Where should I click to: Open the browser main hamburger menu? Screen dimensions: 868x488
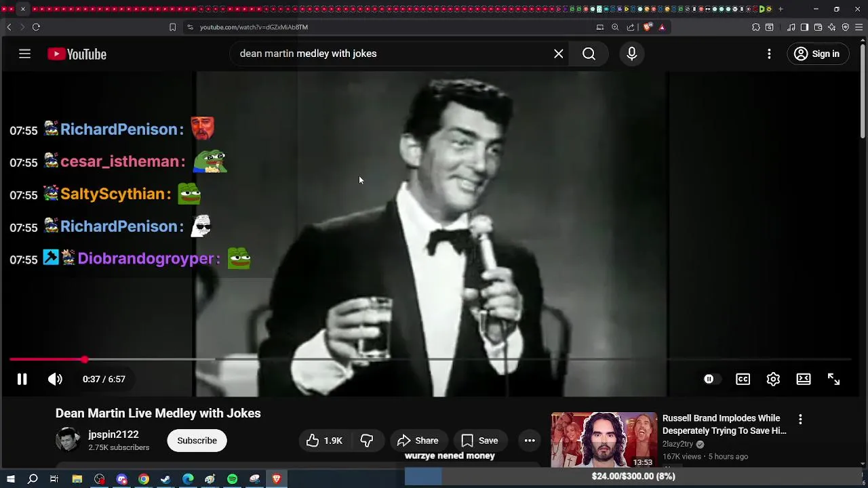point(859,27)
